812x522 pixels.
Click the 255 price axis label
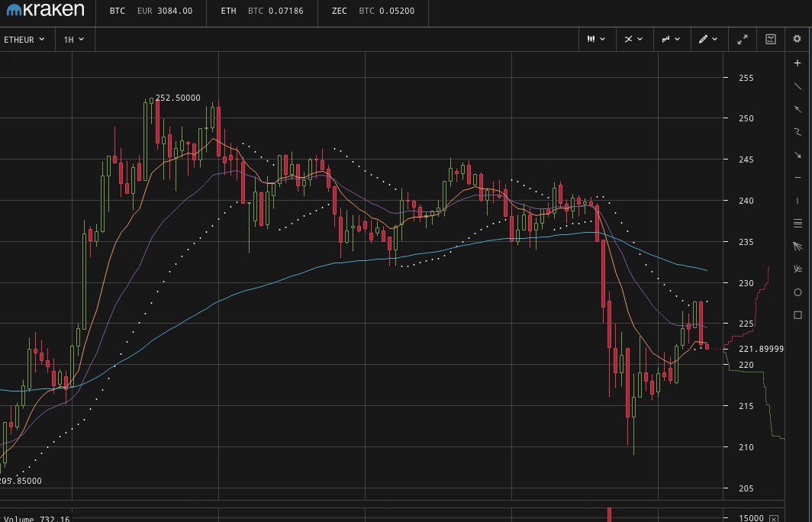click(746, 78)
